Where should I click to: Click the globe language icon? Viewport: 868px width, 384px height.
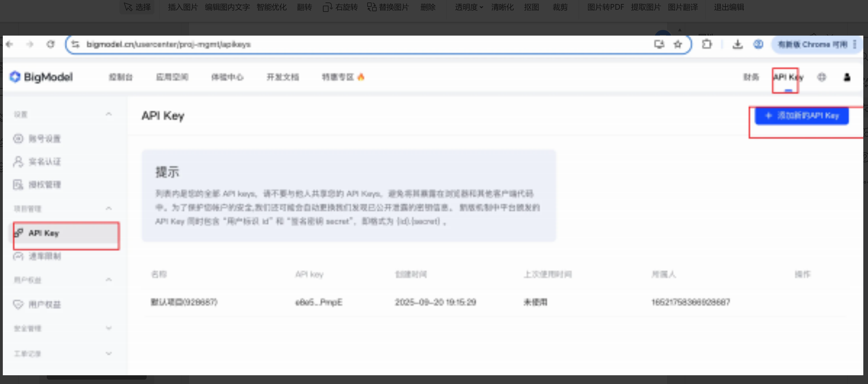[822, 77]
